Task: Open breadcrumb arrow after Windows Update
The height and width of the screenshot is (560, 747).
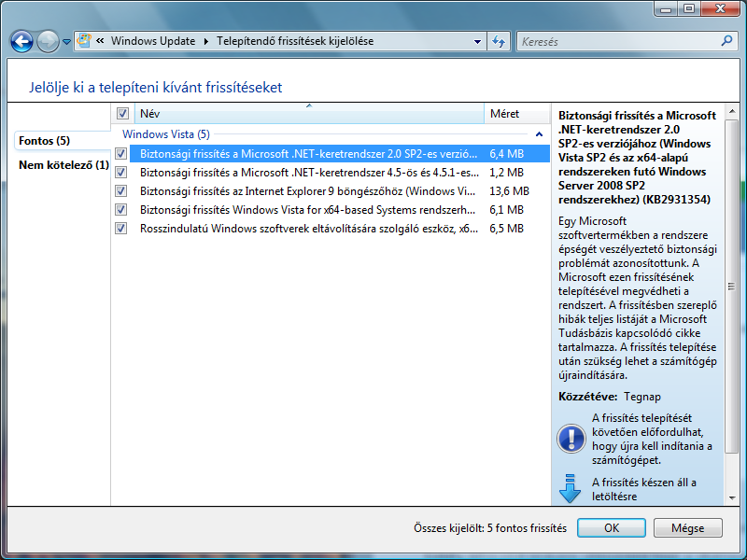Action: 206,41
